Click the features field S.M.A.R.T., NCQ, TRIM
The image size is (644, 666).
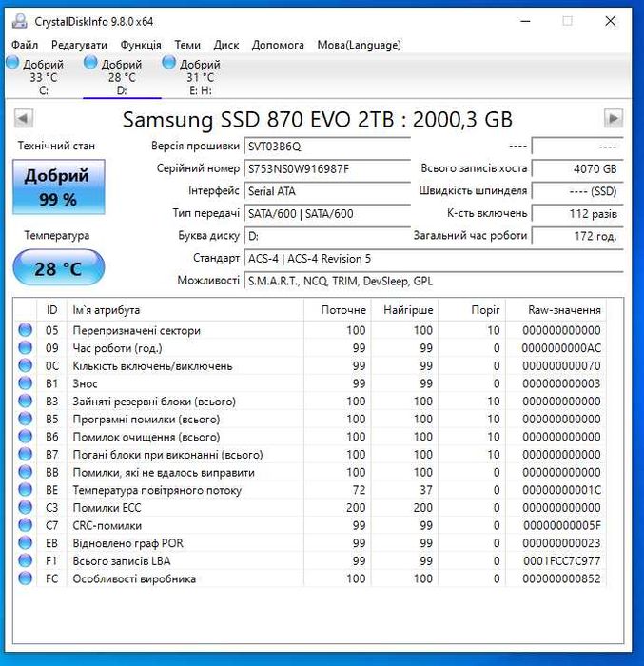point(434,281)
